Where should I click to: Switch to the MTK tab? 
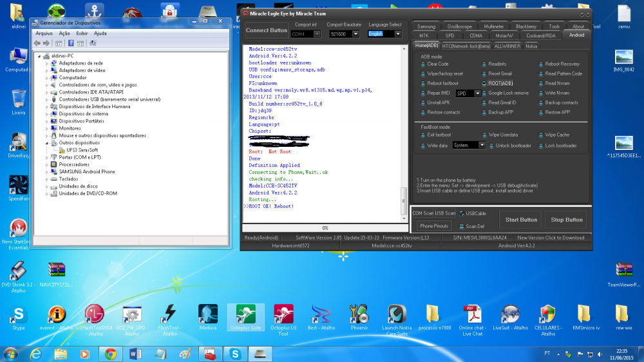pyautogui.click(x=424, y=35)
